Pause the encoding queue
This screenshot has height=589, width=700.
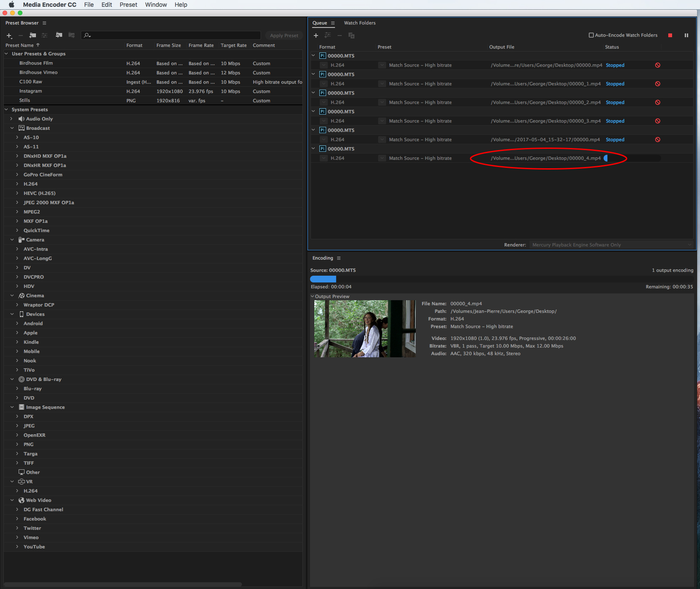[x=686, y=36]
